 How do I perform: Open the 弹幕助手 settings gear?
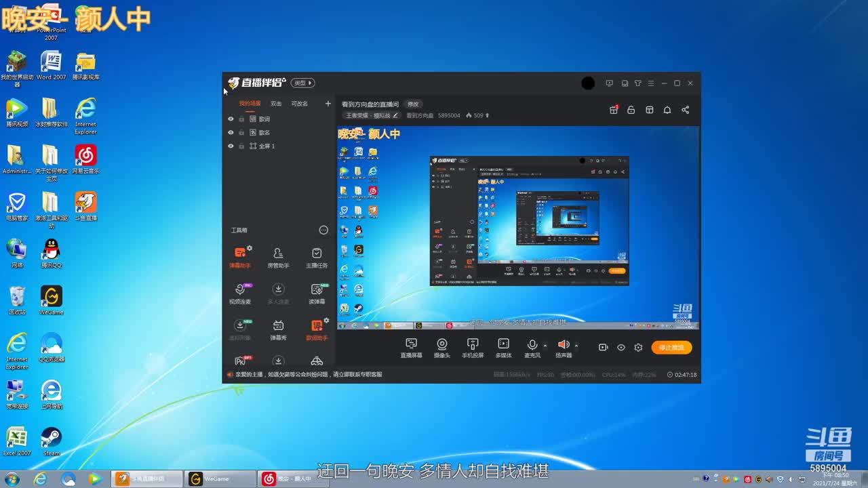(x=250, y=248)
